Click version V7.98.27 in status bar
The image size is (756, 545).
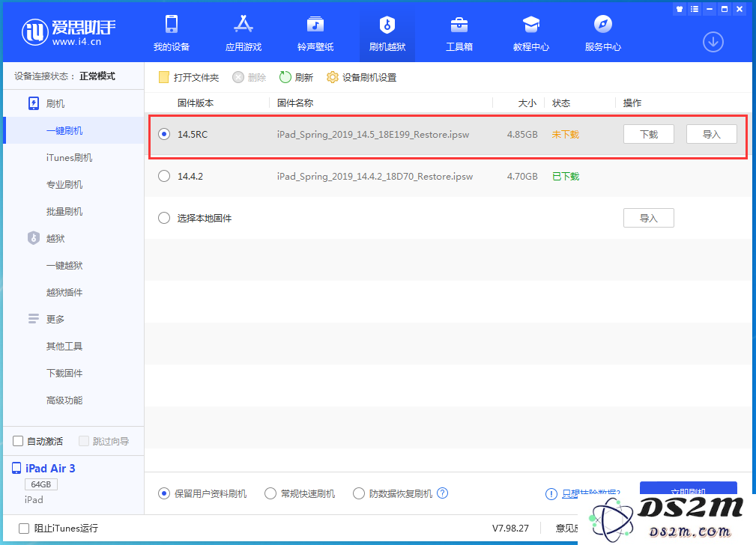(x=510, y=528)
